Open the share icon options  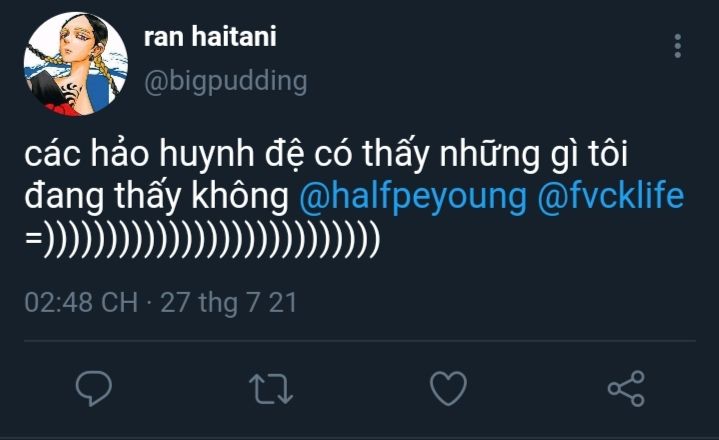626,388
